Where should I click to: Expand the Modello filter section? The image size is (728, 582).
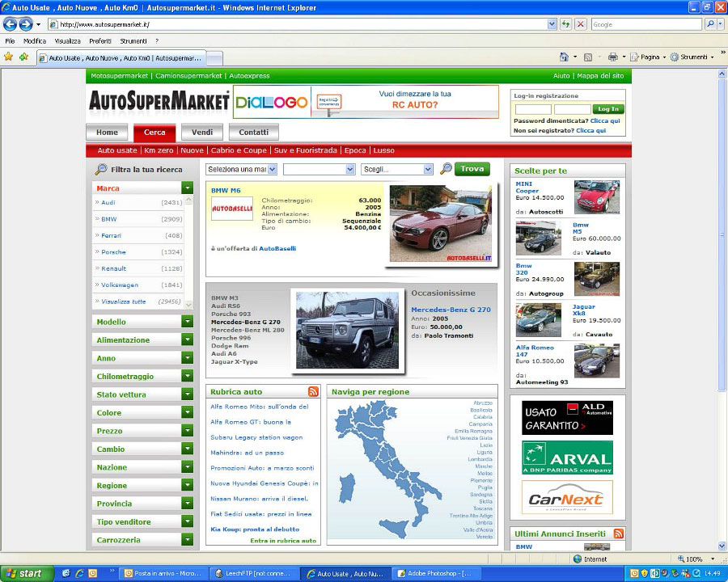[188, 322]
